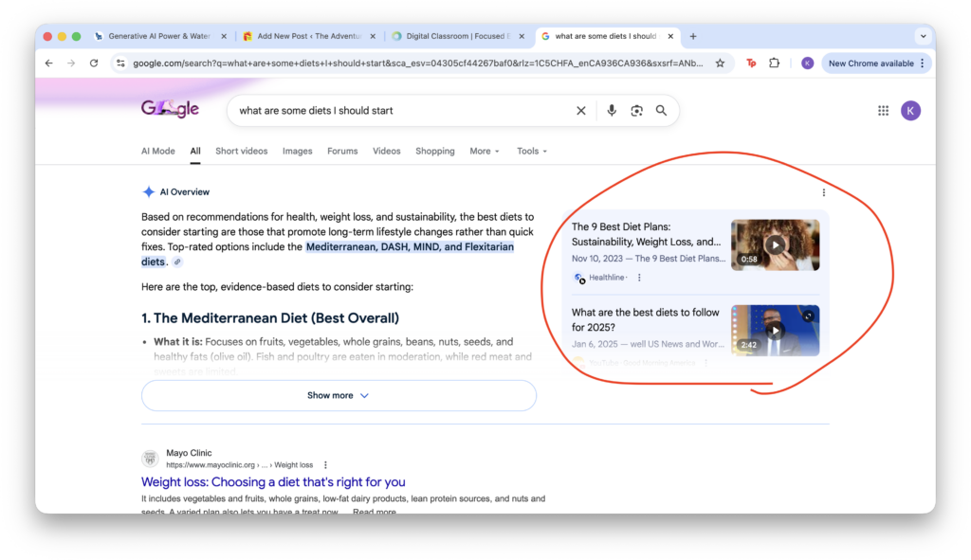Select the AI Mode tab

coord(158,152)
